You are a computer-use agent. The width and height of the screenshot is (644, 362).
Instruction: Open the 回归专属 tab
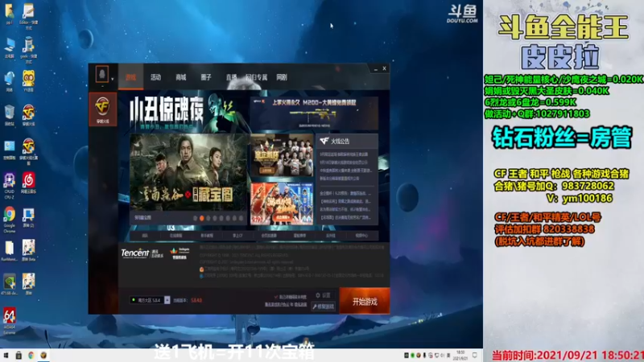click(256, 77)
